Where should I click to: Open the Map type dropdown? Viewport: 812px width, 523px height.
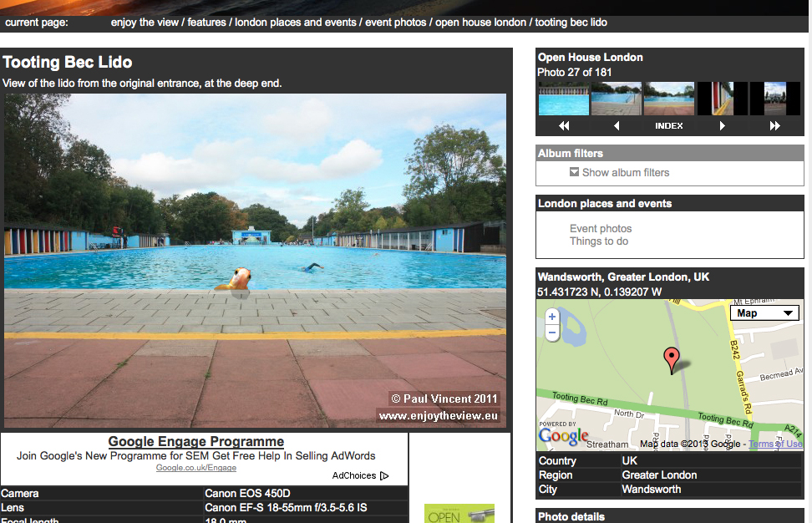(x=764, y=313)
